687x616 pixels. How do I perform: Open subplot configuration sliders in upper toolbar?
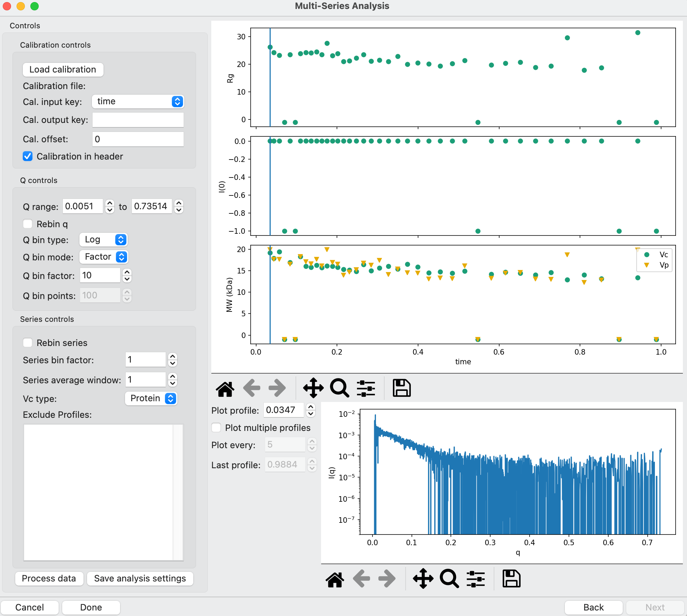pos(366,388)
